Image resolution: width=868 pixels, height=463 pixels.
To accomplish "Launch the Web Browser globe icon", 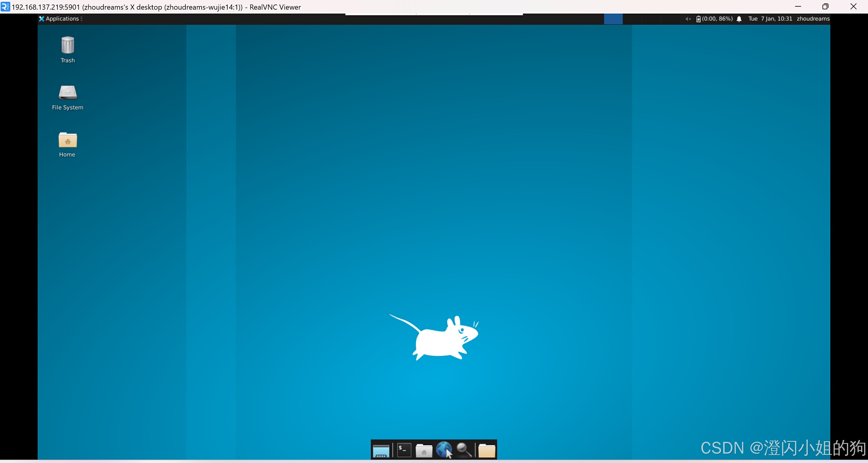I will (444, 450).
